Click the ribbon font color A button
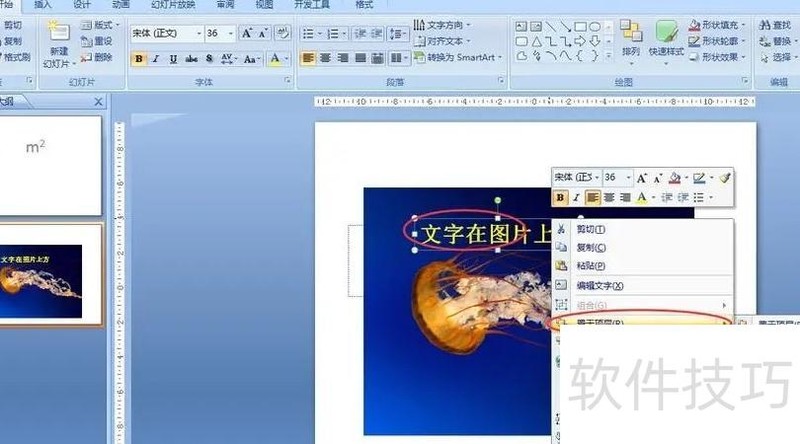This screenshot has height=444, width=800. click(275, 59)
